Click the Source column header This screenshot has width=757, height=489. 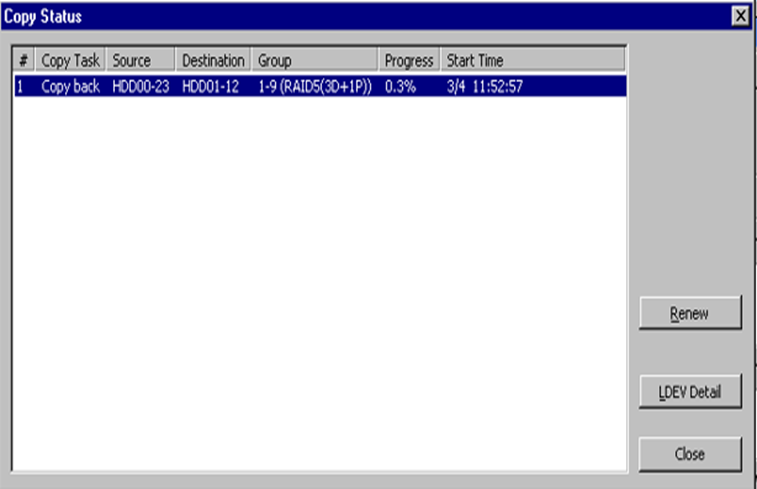click(x=140, y=60)
